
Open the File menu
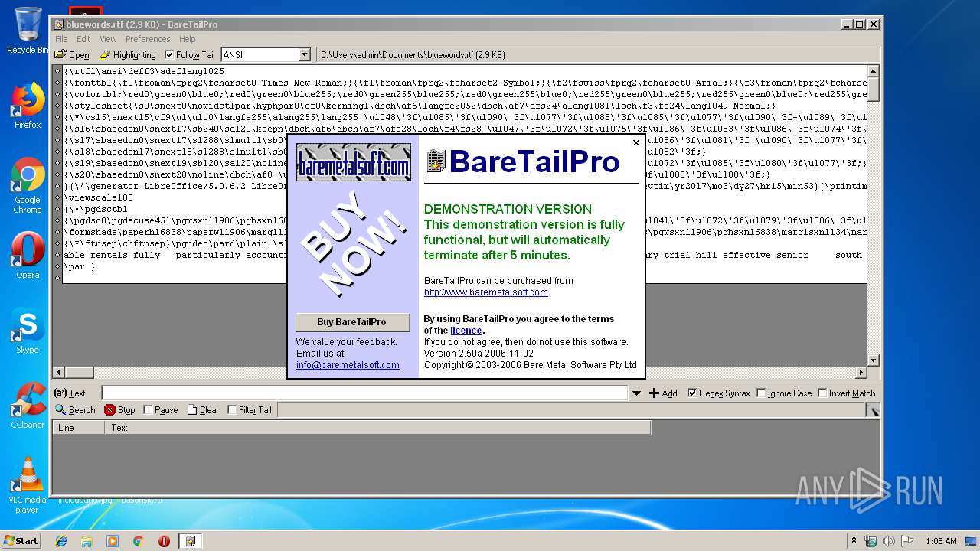pos(61,39)
